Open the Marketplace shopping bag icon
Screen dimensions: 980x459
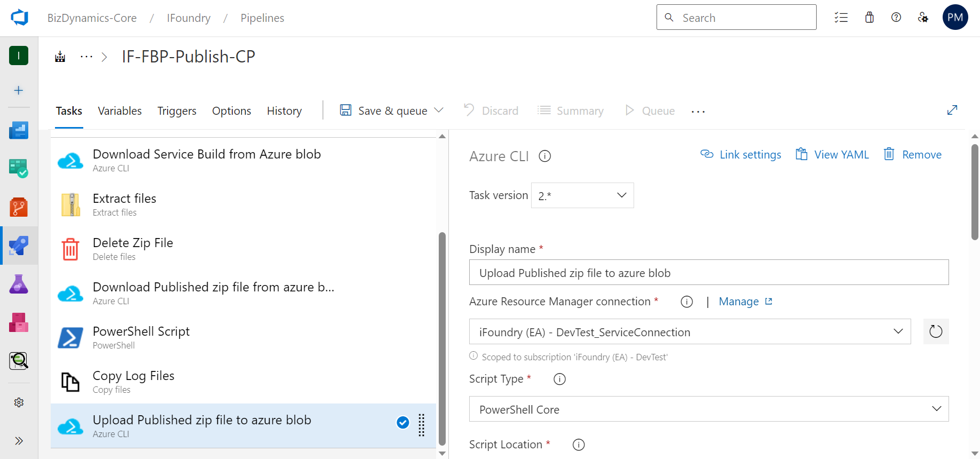(870, 18)
